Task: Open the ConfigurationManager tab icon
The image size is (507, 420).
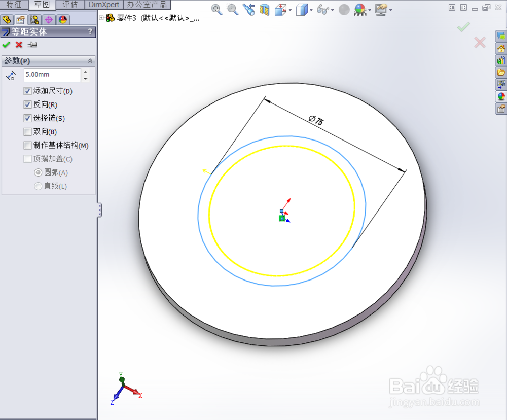Action: pyautogui.click(x=34, y=20)
